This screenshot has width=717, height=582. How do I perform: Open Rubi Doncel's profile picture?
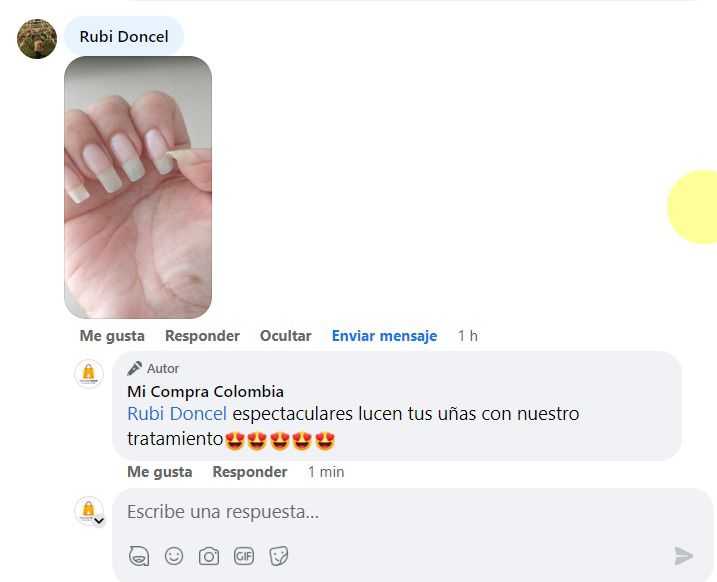pos(37,39)
